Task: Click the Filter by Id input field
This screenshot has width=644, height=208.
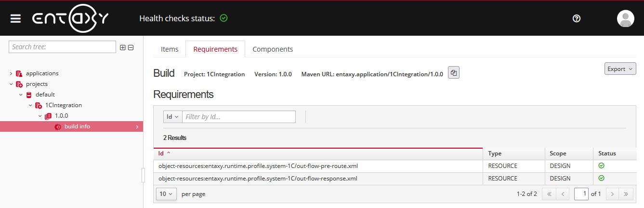Action: [x=238, y=117]
